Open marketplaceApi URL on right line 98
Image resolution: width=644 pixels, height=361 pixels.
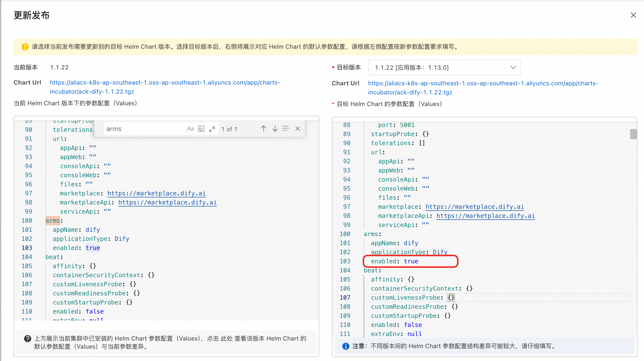(486, 216)
